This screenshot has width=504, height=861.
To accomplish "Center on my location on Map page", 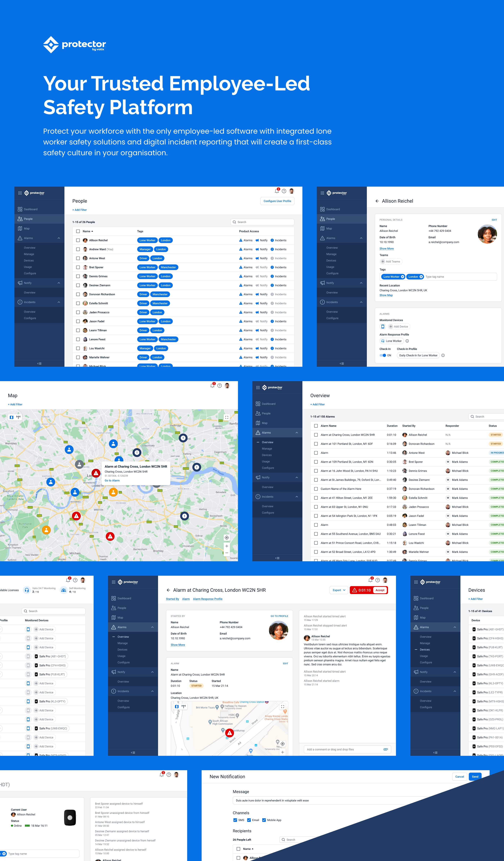I will click(x=227, y=537).
